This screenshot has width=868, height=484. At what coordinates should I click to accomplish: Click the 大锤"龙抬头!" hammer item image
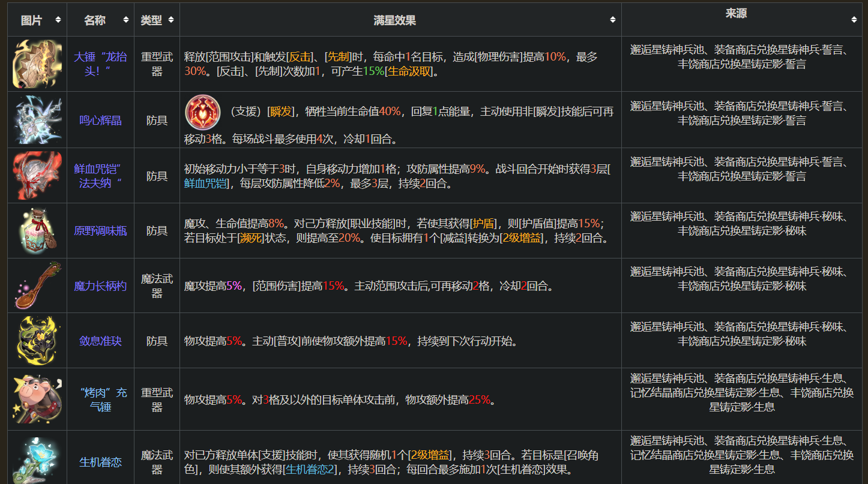[37, 64]
